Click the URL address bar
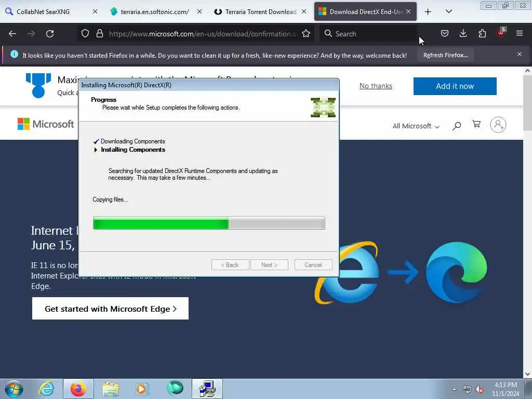This screenshot has height=399, width=532. coord(202,34)
